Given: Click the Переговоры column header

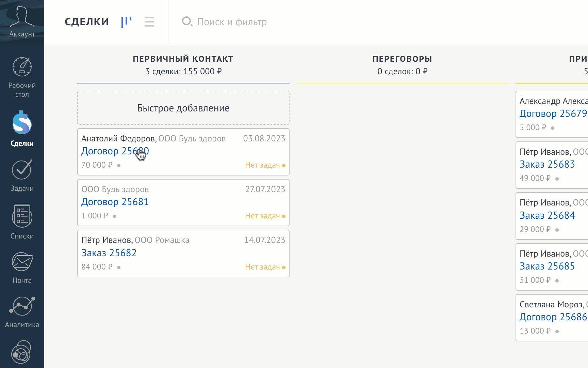Looking at the screenshot, I should pyautogui.click(x=402, y=59).
